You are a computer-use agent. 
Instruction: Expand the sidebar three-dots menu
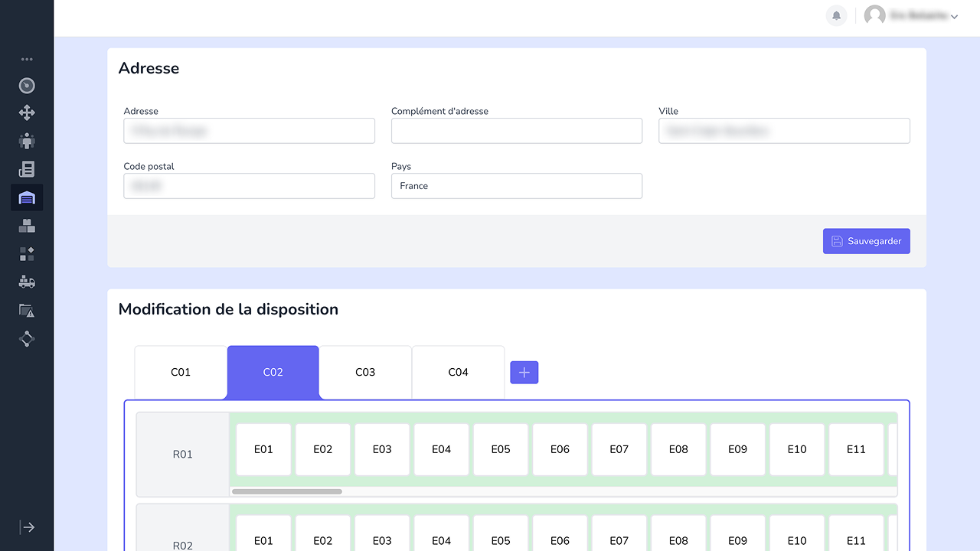27,59
